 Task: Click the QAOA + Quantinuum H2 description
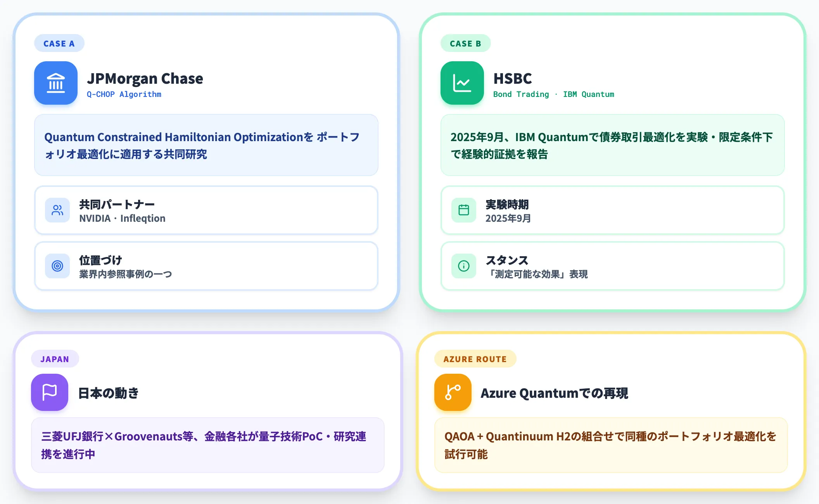pos(611,445)
